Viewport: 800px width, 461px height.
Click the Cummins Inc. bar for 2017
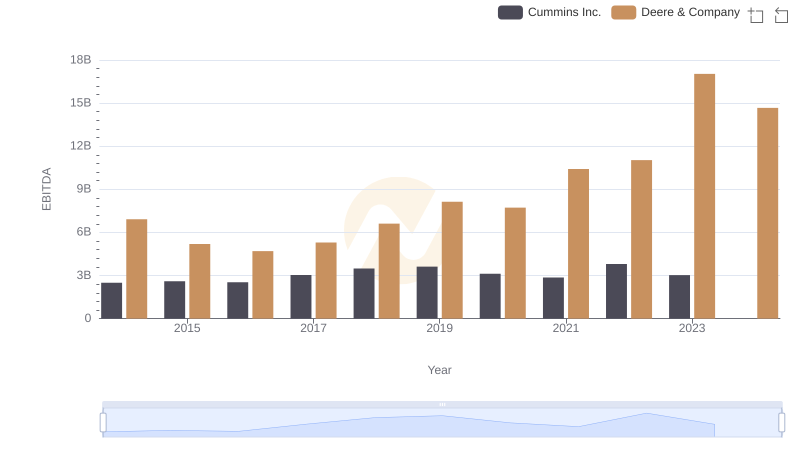click(301, 297)
